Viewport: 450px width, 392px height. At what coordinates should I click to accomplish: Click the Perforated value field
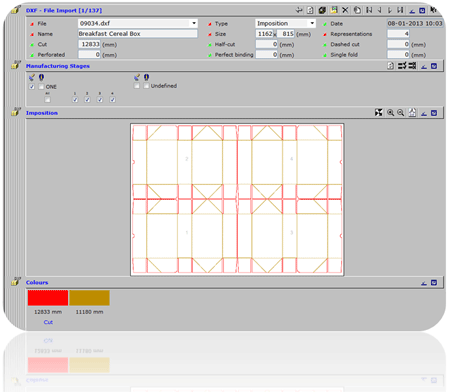(89, 54)
